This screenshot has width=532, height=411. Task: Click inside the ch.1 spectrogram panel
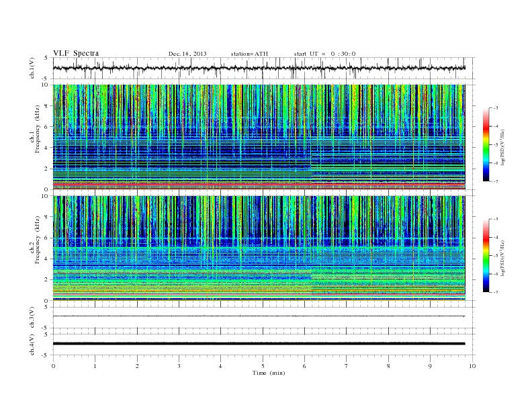click(259, 137)
